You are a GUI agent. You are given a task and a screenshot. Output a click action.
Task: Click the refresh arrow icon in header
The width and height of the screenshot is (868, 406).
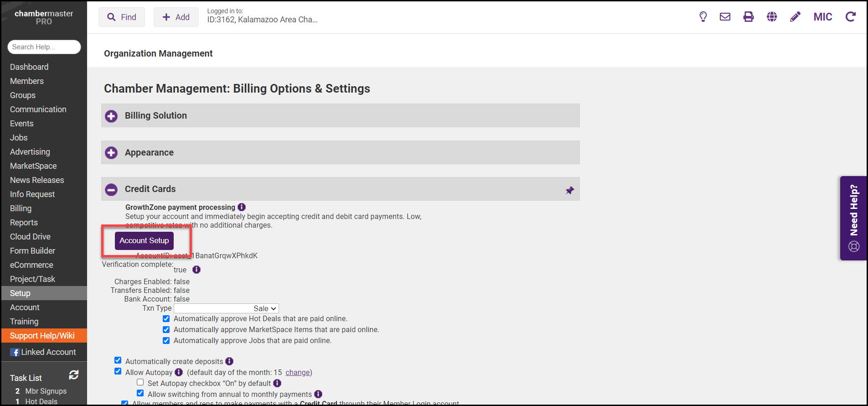(850, 17)
